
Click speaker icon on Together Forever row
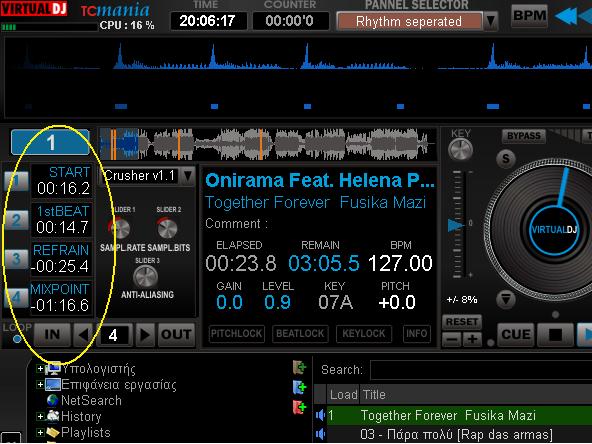(320, 416)
